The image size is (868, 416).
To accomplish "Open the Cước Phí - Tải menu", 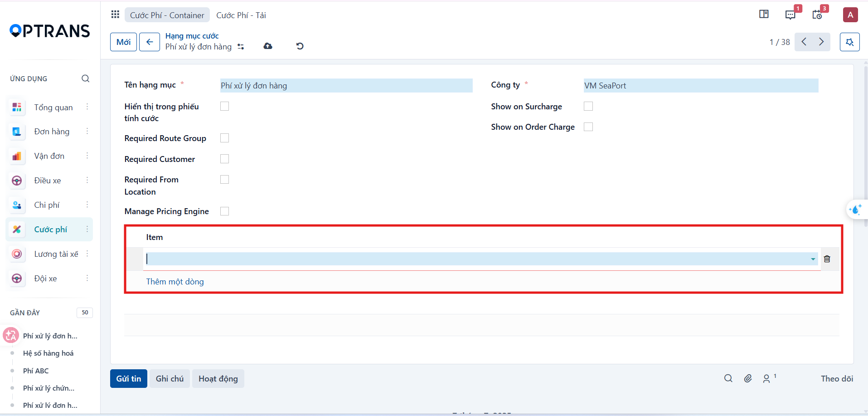I will point(241,15).
